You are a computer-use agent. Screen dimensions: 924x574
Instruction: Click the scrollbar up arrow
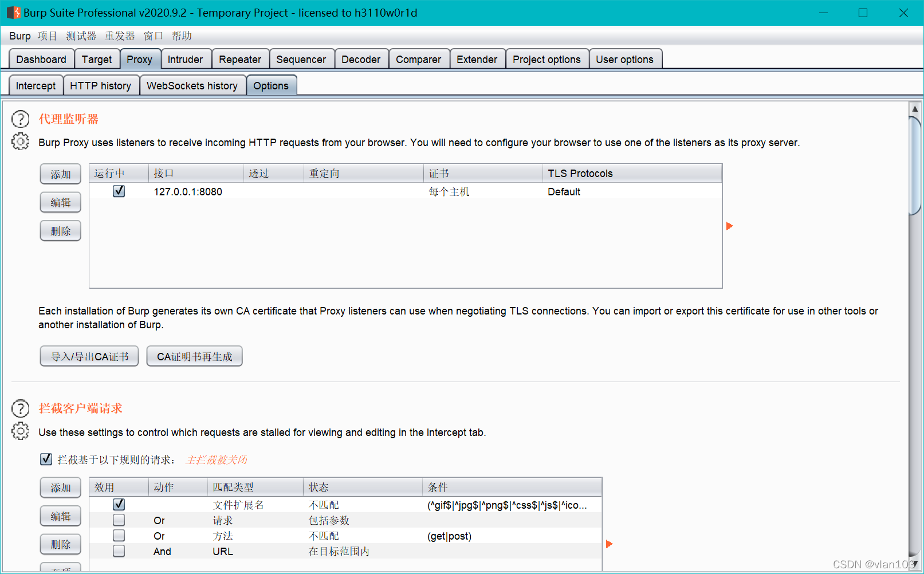click(915, 108)
